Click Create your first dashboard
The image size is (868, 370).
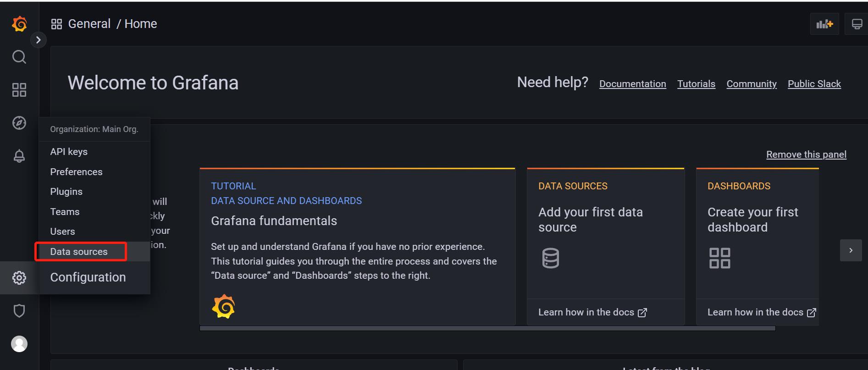(753, 220)
